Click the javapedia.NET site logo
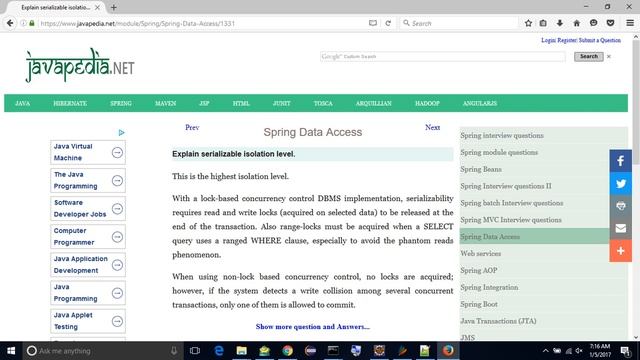 [80, 65]
